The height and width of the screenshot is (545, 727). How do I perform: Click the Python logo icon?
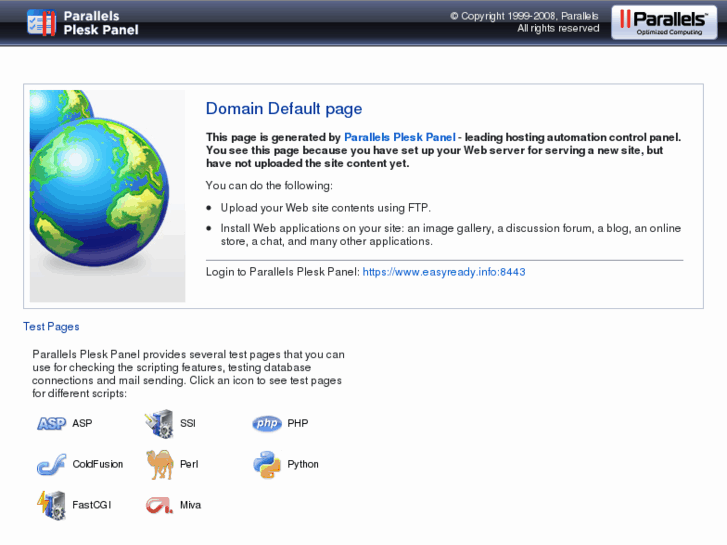[267, 464]
